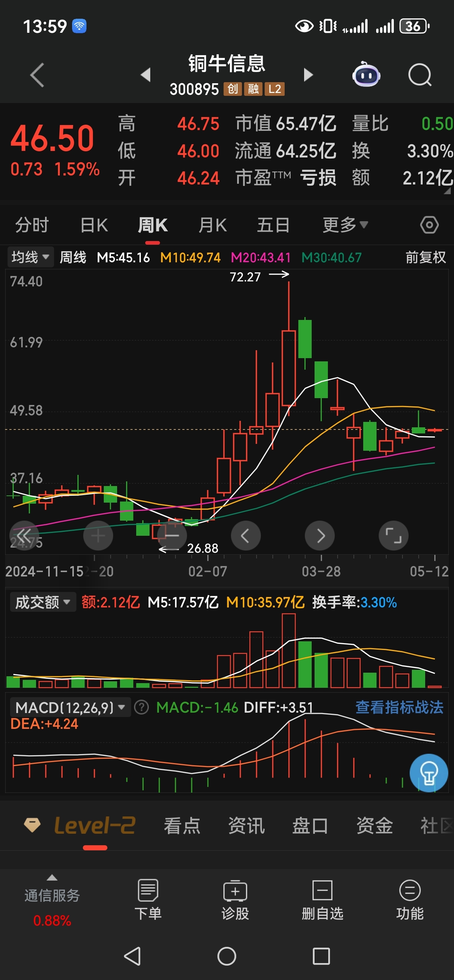The width and height of the screenshot is (454, 980).
Task: Open MACD help question mark
Action: [142, 707]
